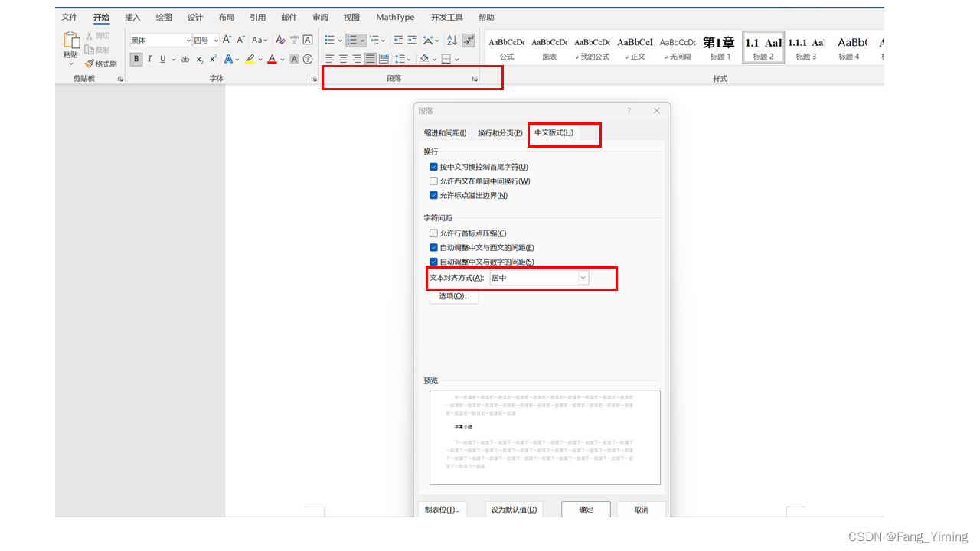Increase paragraph indent
This screenshot has height=551, width=980.
(412, 40)
